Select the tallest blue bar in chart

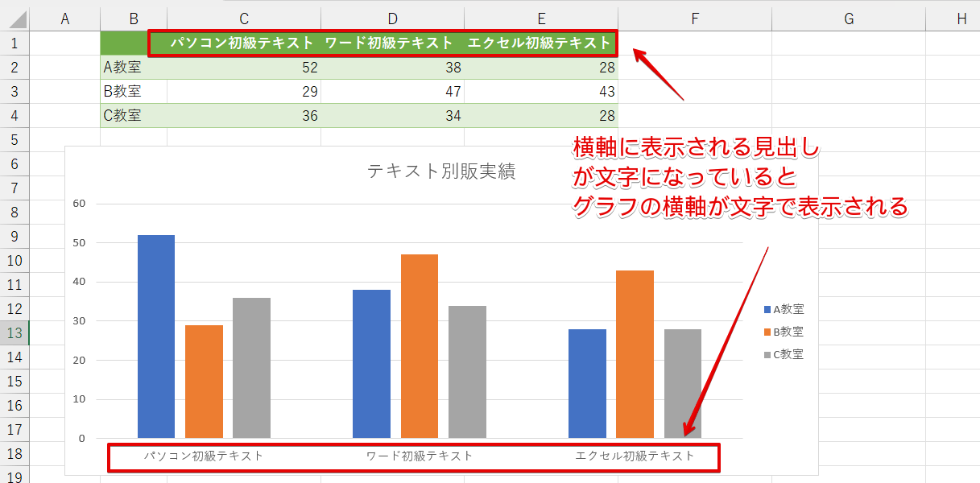click(x=156, y=336)
